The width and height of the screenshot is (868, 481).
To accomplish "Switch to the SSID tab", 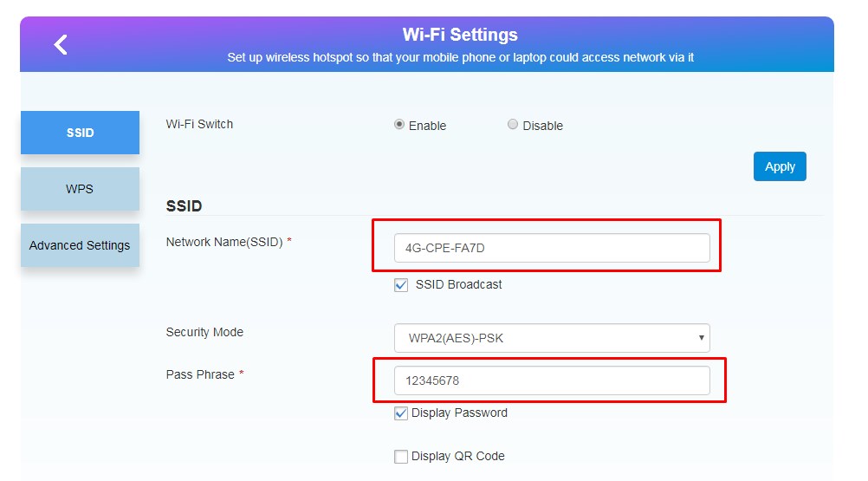I will 80,133.
